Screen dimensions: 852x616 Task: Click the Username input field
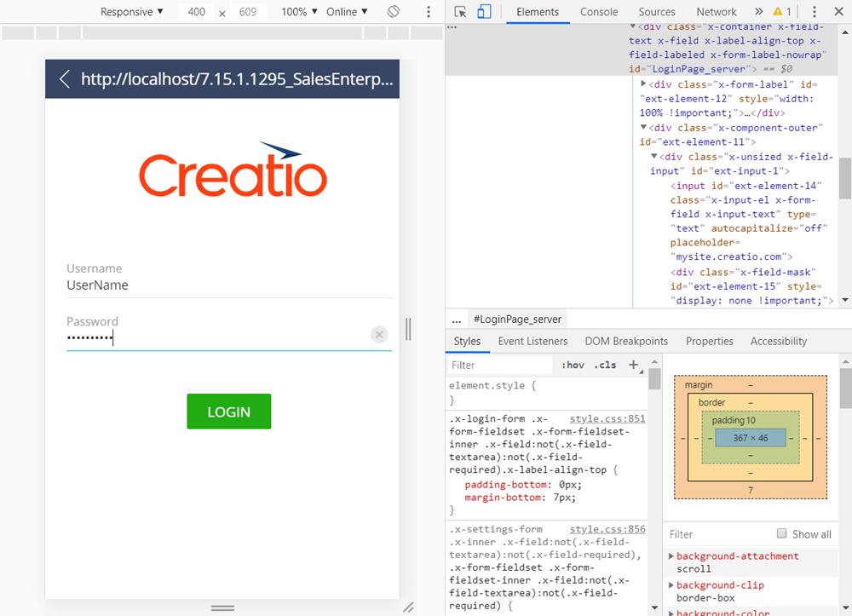pyautogui.click(x=228, y=285)
